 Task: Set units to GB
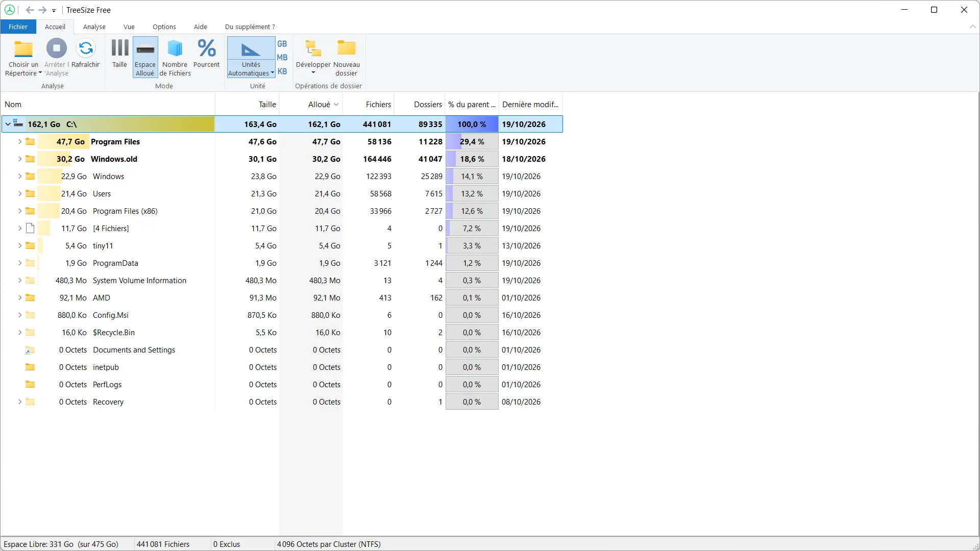282,44
